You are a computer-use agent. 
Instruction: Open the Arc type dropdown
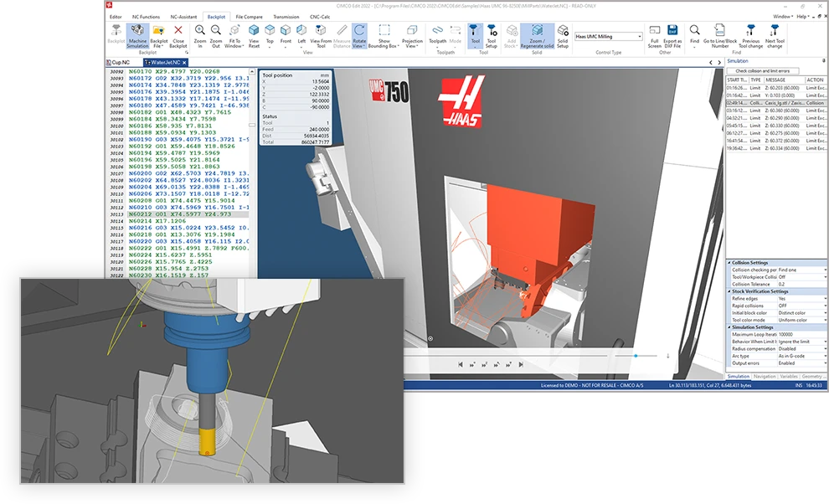point(801,356)
